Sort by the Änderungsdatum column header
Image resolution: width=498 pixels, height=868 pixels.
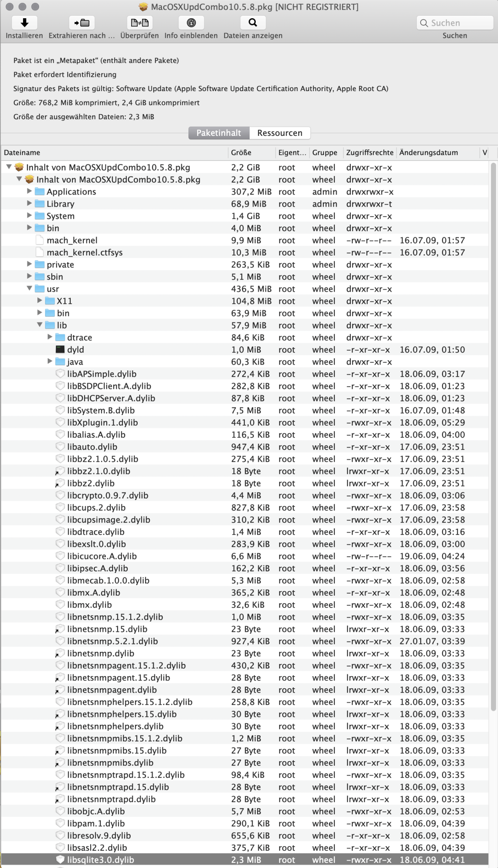point(438,153)
